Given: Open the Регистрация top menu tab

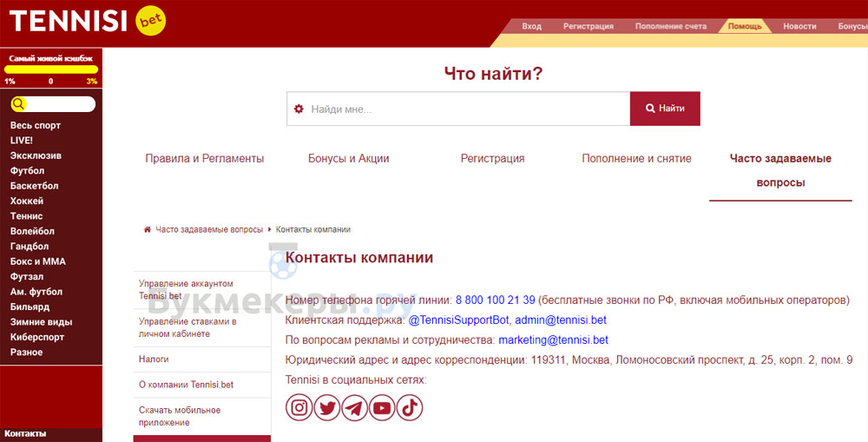Looking at the screenshot, I should click(588, 26).
